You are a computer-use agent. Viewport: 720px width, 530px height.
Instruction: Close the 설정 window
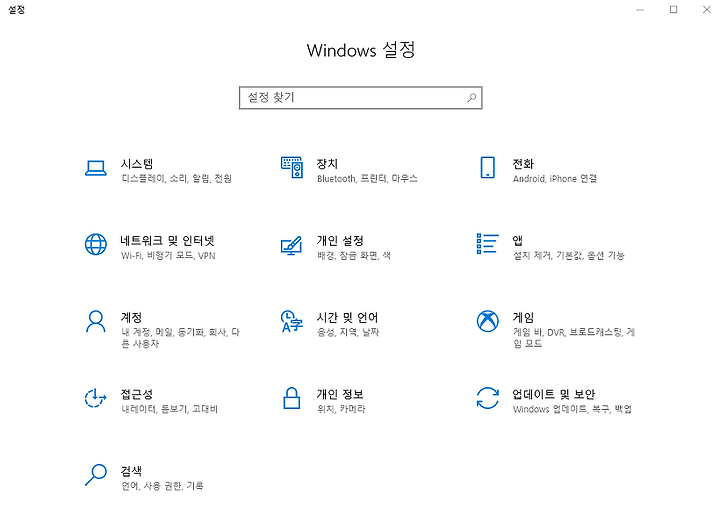[706, 10]
